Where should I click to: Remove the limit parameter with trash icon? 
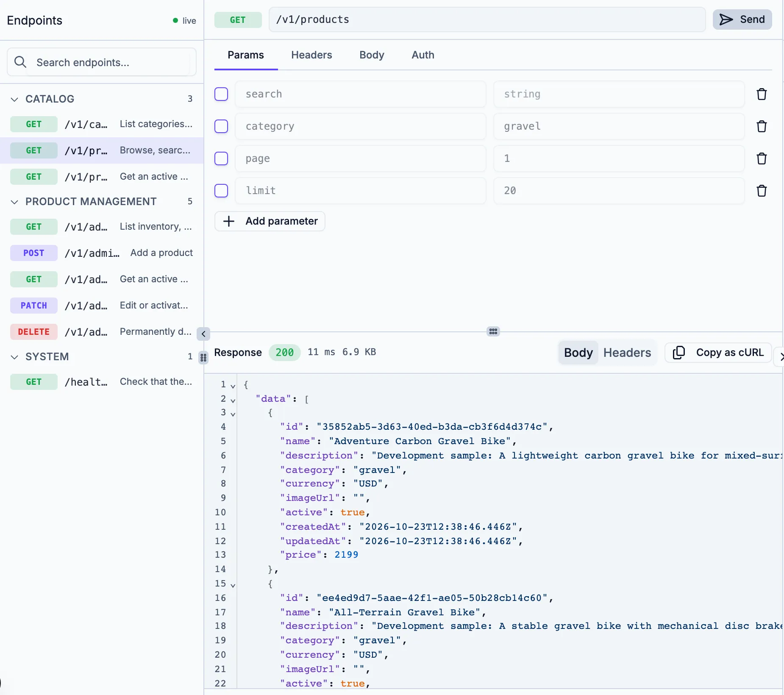762,191
